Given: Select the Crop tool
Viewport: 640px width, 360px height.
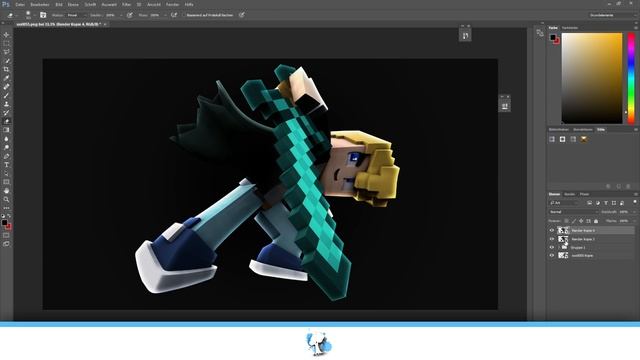Looking at the screenshot, I should (x=6, y=69).
